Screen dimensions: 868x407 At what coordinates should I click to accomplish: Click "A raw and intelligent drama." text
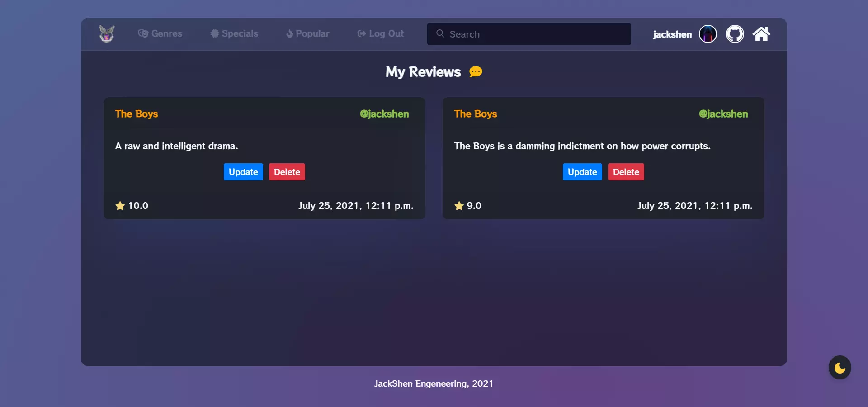176,146
